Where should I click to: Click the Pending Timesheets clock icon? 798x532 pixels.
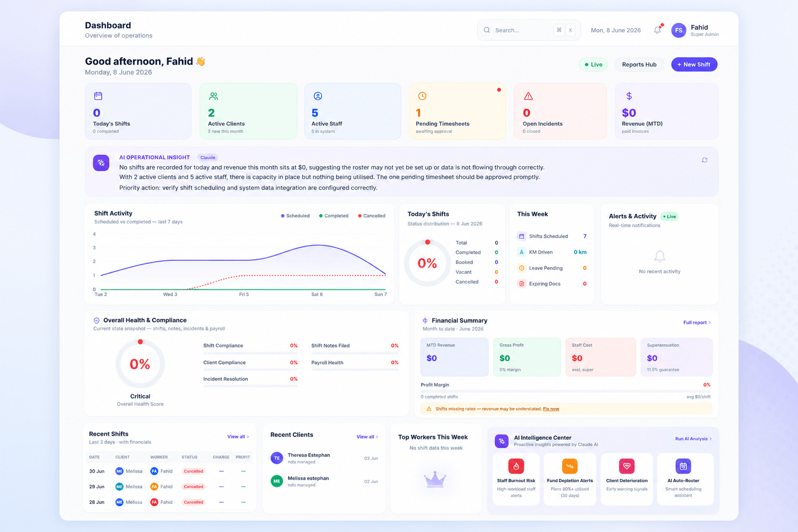422,96
